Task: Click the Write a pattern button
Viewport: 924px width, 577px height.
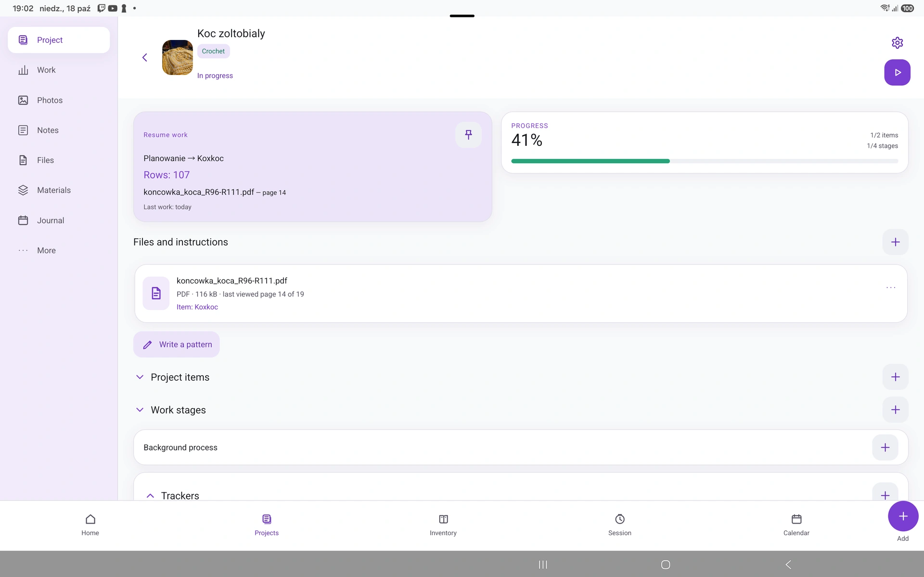Action: (177, 345)
